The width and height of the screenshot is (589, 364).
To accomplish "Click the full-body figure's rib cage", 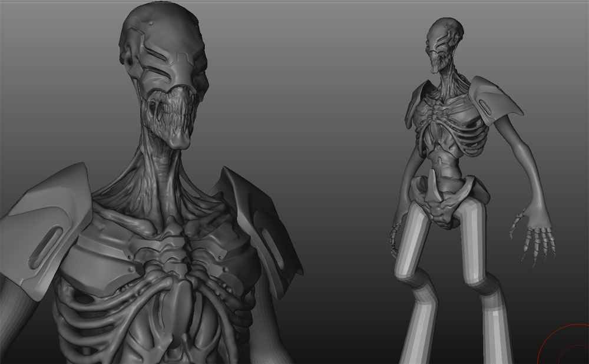I will (453, 128).
